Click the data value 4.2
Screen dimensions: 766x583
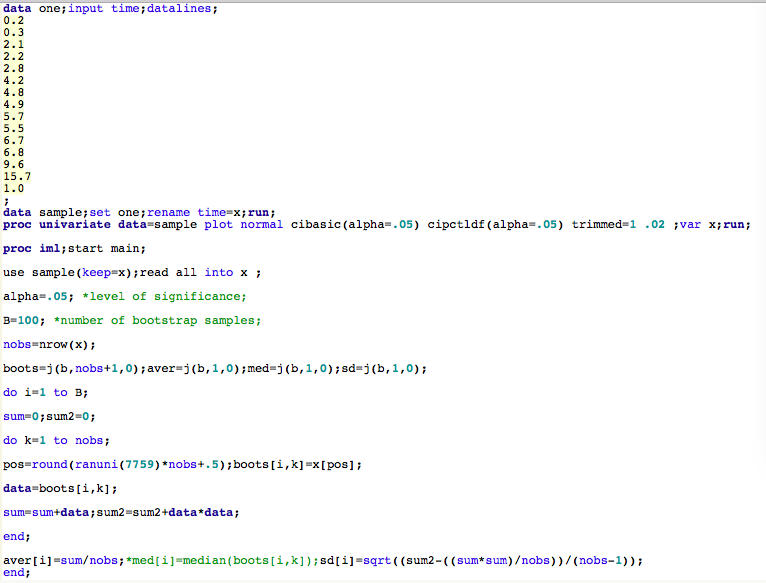(x=13, y=80)
